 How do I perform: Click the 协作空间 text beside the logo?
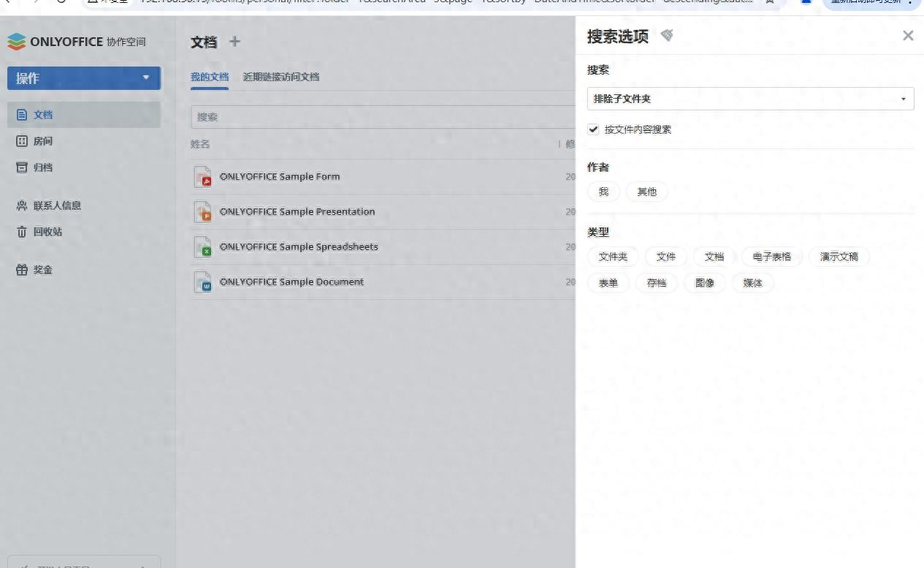[126, 42]
